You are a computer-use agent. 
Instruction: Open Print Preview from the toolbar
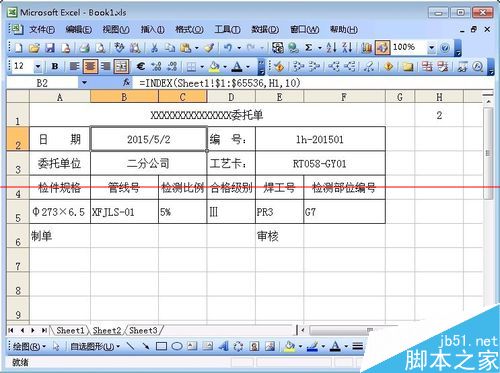coord(100,48)
